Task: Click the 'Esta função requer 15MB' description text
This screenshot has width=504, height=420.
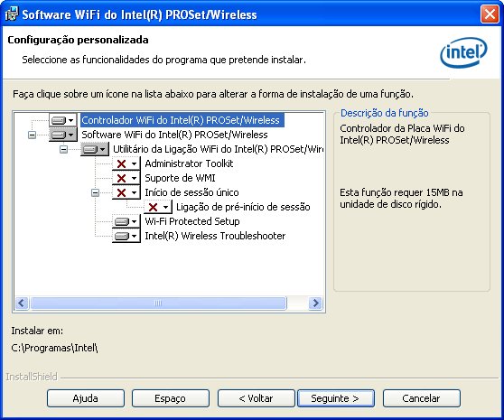Action: tap(401, 199)
